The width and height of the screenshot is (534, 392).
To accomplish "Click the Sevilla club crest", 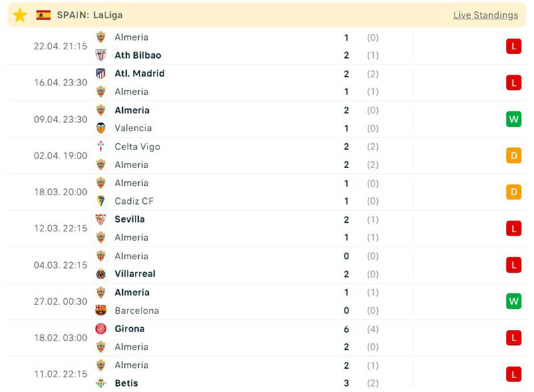I will [101, 219].
